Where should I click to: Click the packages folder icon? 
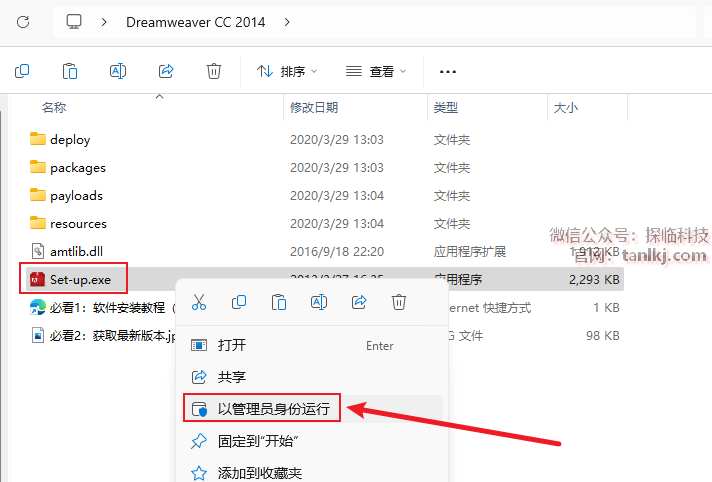point(38,167)
